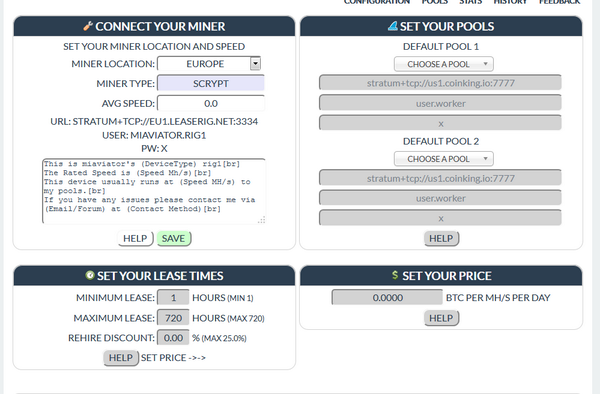The height and width of the screenshot is (394, 600).
Task: Click Set Your Miner Location And Speed heading
Action: (154, 46)
